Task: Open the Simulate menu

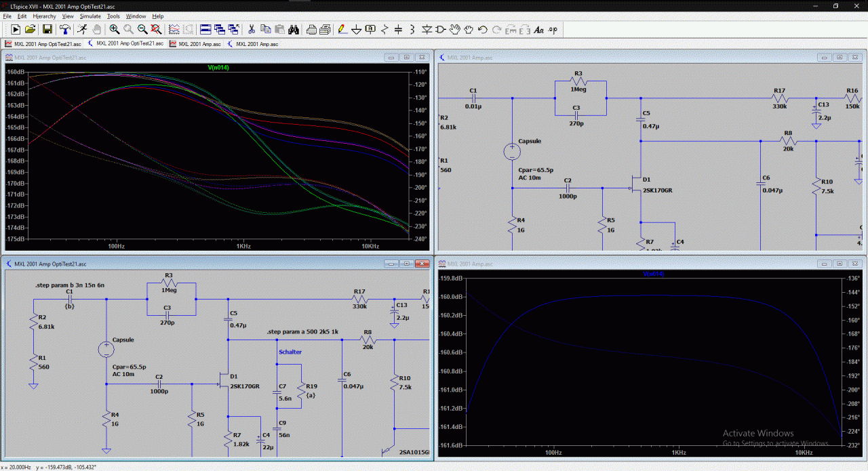Action: tap(90, 16)
